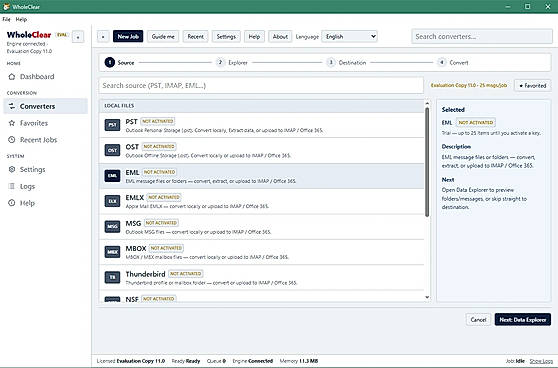
Task: Click the scroll down arrow of source list
Action: coord(427,297)
